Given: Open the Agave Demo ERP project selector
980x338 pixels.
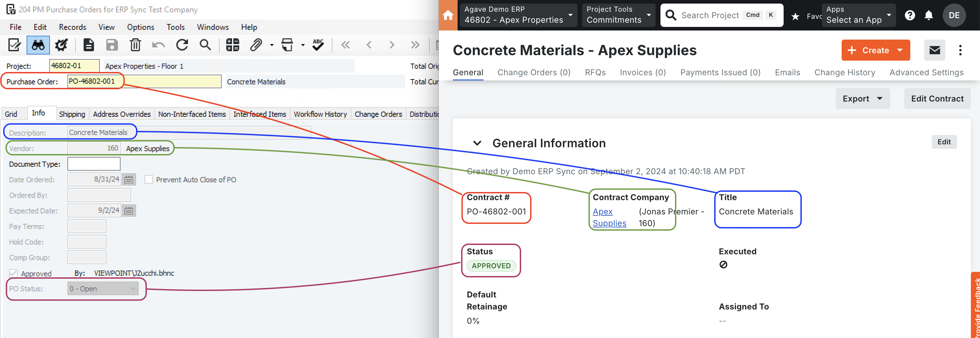Looking at the screenshot, I should (518, 15).
